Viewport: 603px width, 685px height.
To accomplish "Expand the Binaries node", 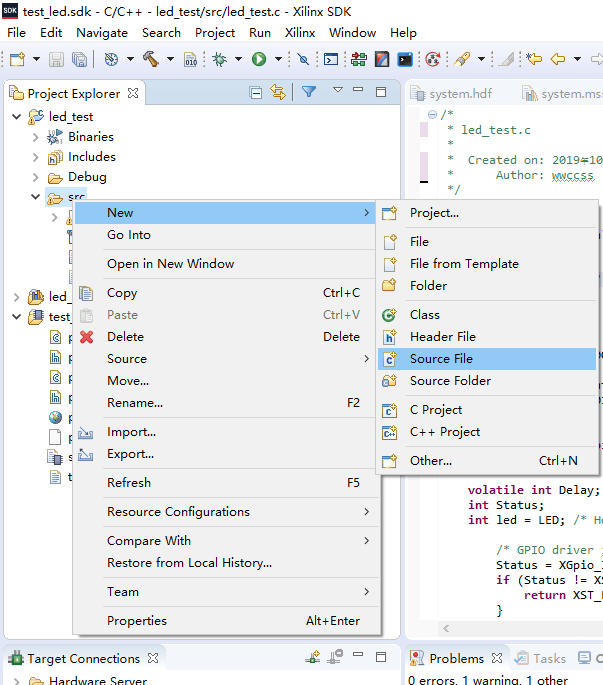I will (36, 137).
